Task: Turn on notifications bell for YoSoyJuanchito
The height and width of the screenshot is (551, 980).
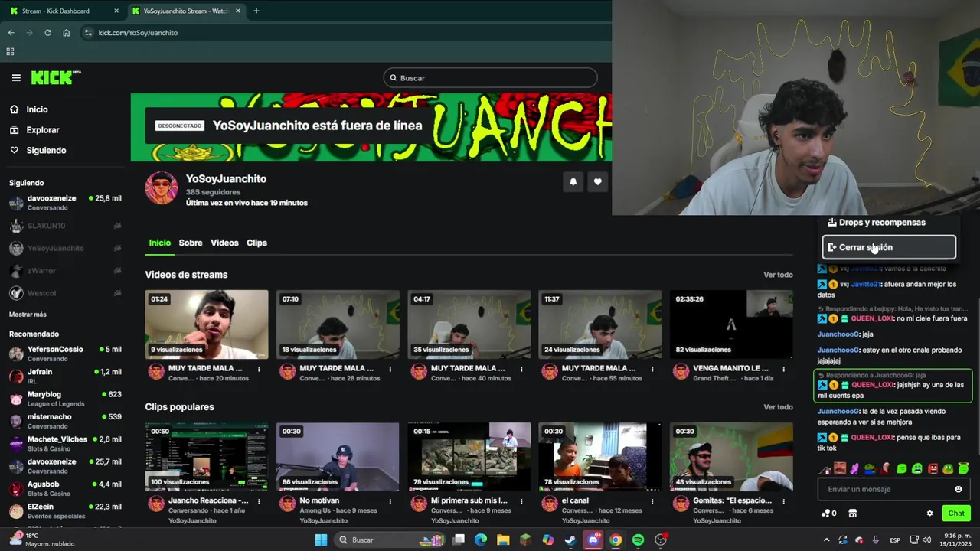Action: pyautogui.click(x=573, y=182)
